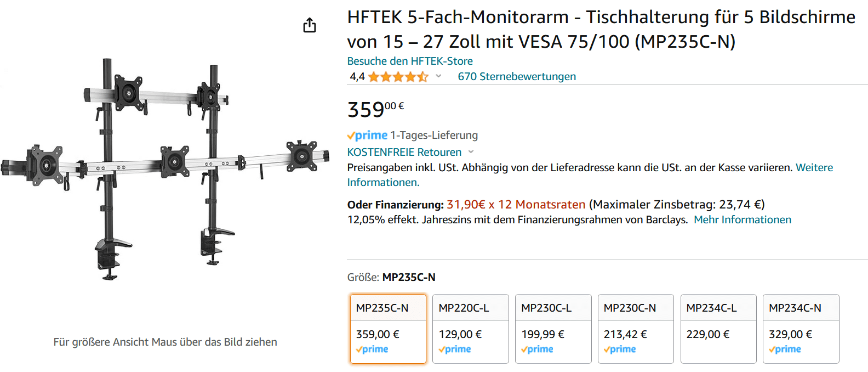Visit the HFTEK-Store link
This screenshot has height=372, width=868.
pyautogui.click(x=410, y=61)
